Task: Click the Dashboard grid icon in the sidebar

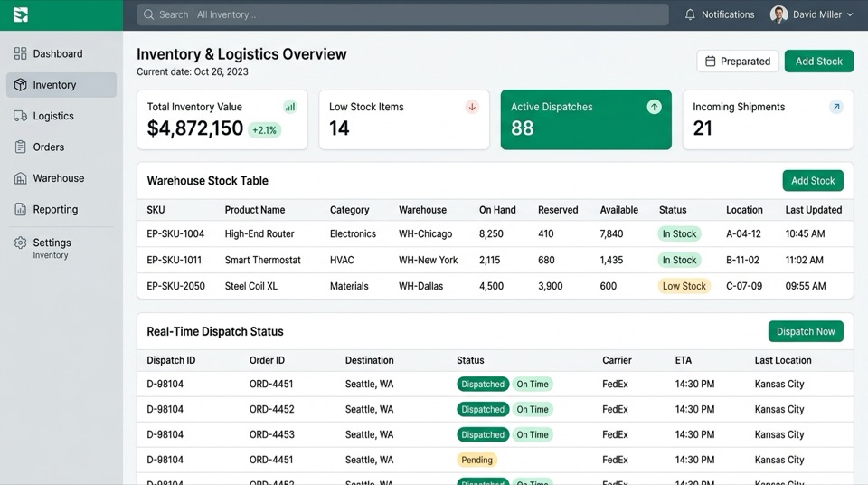Action: point(21,53)
